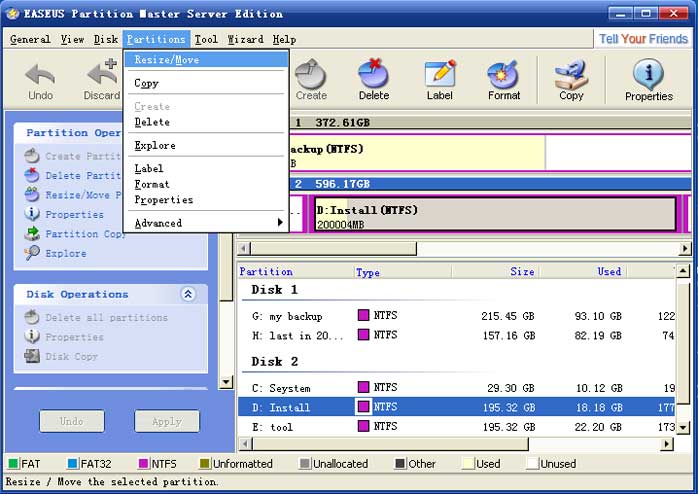Click the left panel scroll-down arrow
This screenshot has width=698, height=494.
point(226,381)
